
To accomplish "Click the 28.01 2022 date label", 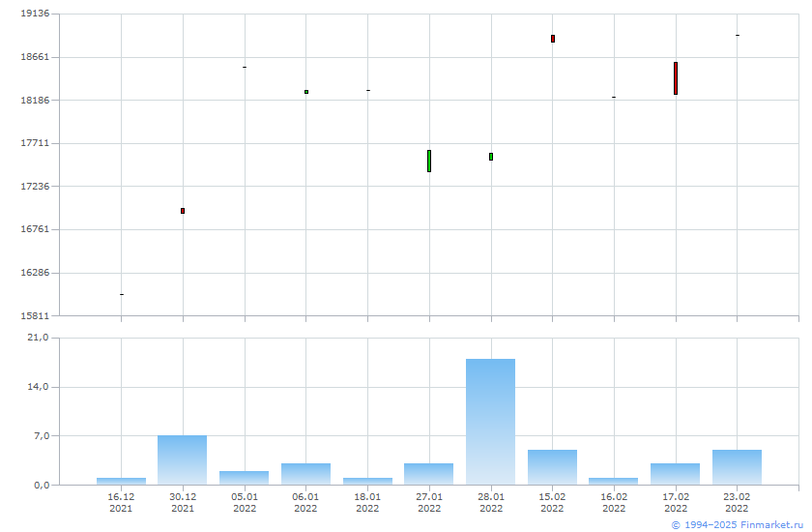I will [491, 502].
